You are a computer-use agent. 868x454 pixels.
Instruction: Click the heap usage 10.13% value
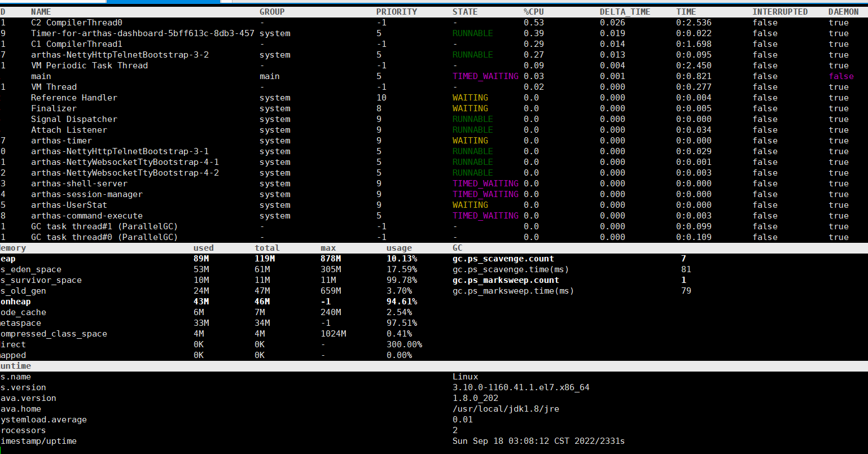[402, 259]
